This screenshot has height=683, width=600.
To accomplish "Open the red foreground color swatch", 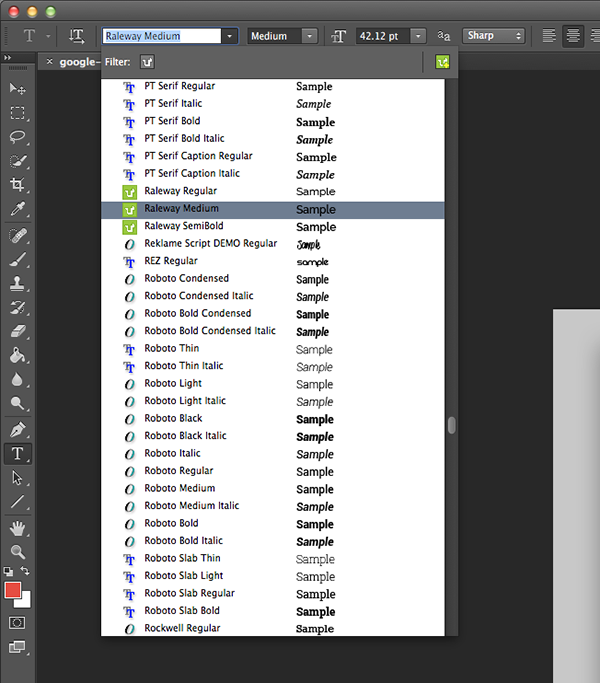I will pyautogui.click(x=12, y=590).
